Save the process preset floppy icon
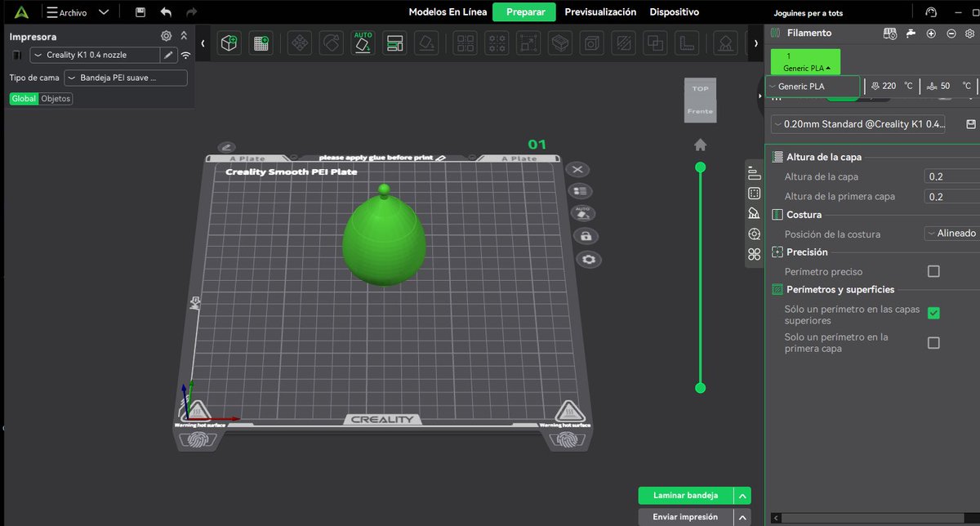The height and width of the screenshot is (526, 980). (x=971, y=124)
